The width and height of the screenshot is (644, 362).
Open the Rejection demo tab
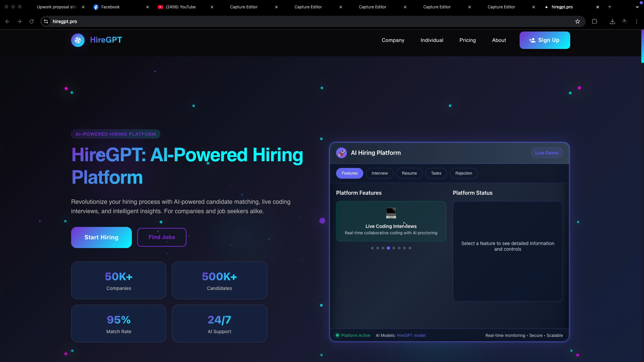[x=464, y=173]
